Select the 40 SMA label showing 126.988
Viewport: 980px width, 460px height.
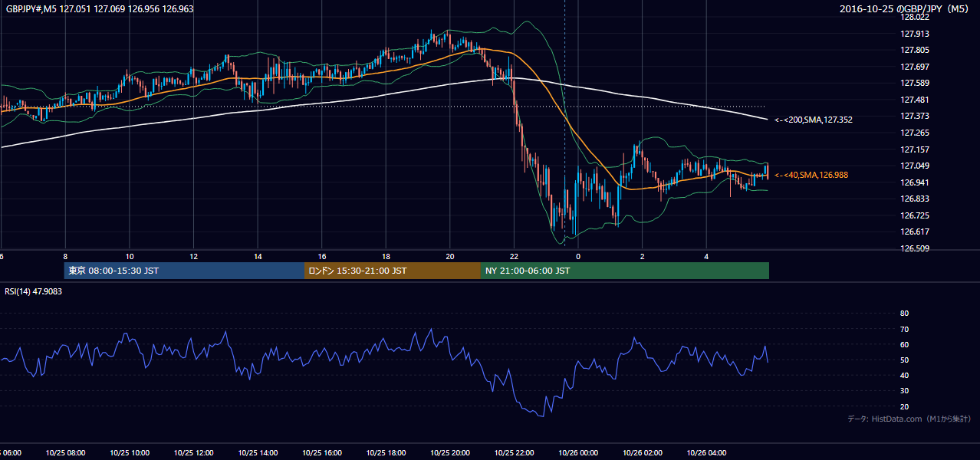[811, 175]
